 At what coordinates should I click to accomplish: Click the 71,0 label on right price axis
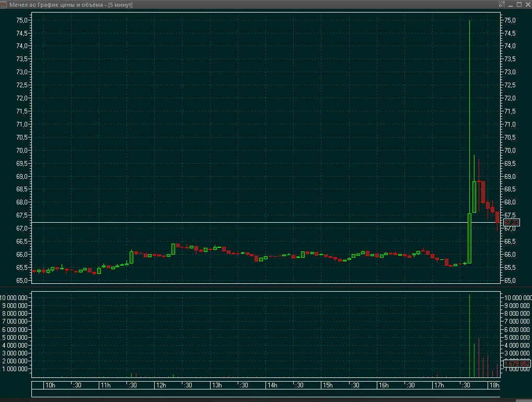coord(510,124)
